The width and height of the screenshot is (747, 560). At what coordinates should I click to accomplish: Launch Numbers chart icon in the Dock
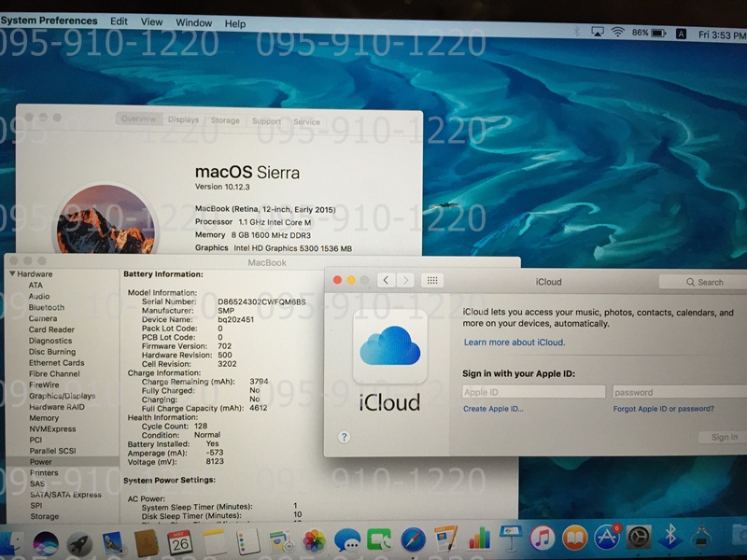tap(479, 539)
